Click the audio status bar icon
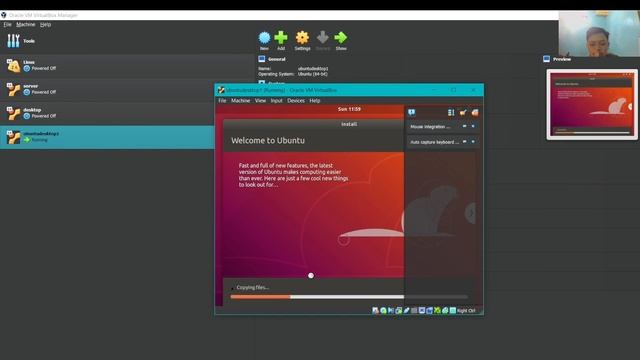 [391, 310]
